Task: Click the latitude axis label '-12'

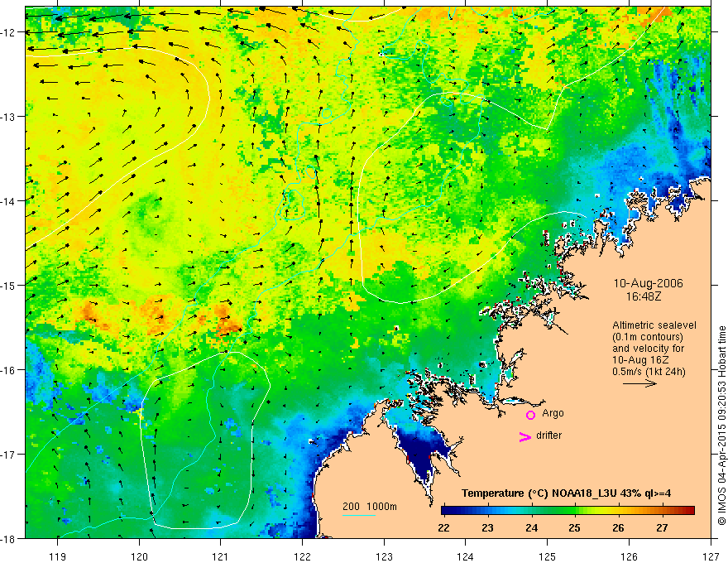Action: pos(9,32)
